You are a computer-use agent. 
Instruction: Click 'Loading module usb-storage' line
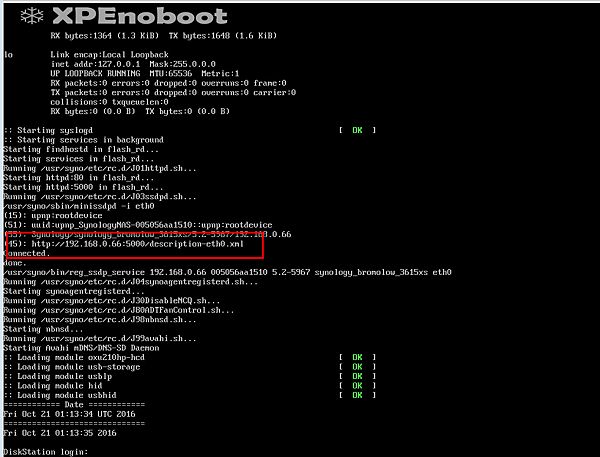[x=72, y=367]
